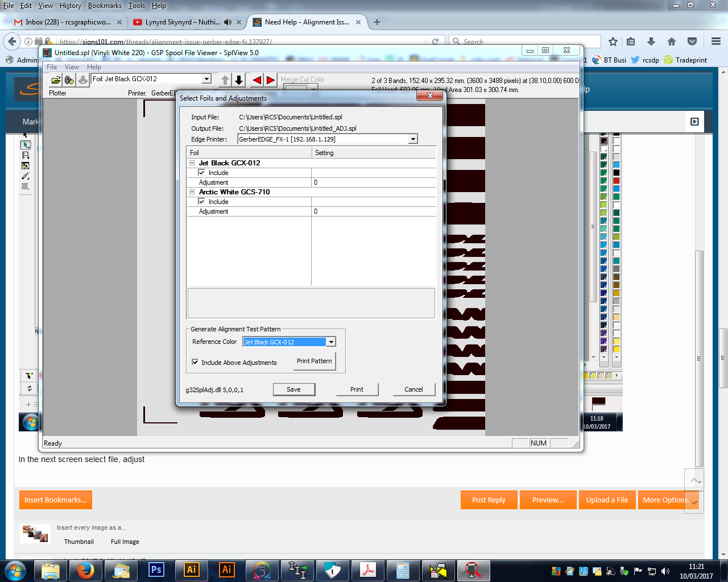Click the Upload a File button
Image resolution: width=728 pixels, height=582 pixels.
click(x=607, y=500)
